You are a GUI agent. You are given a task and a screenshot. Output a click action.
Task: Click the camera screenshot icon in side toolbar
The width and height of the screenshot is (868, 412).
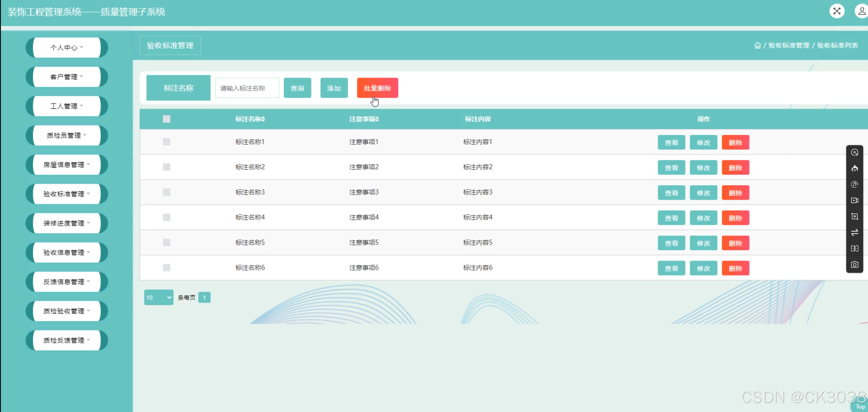pyautogui.click(x=855, y=265)
